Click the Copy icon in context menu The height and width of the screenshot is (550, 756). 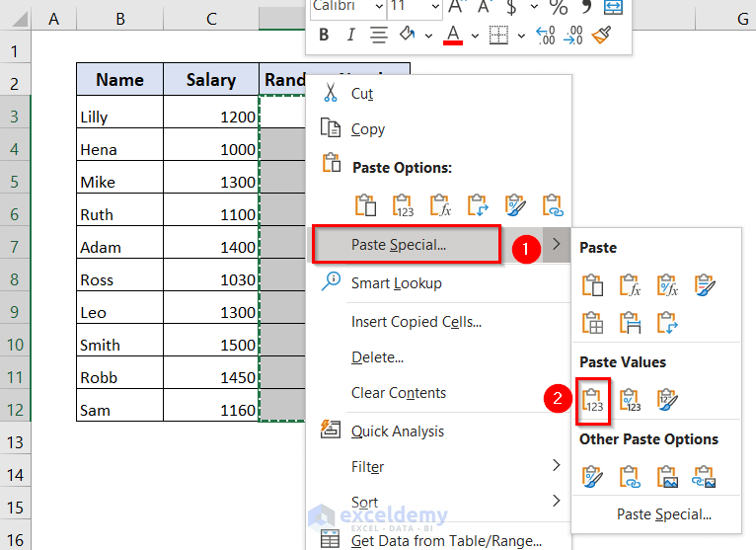coord(331,127)
